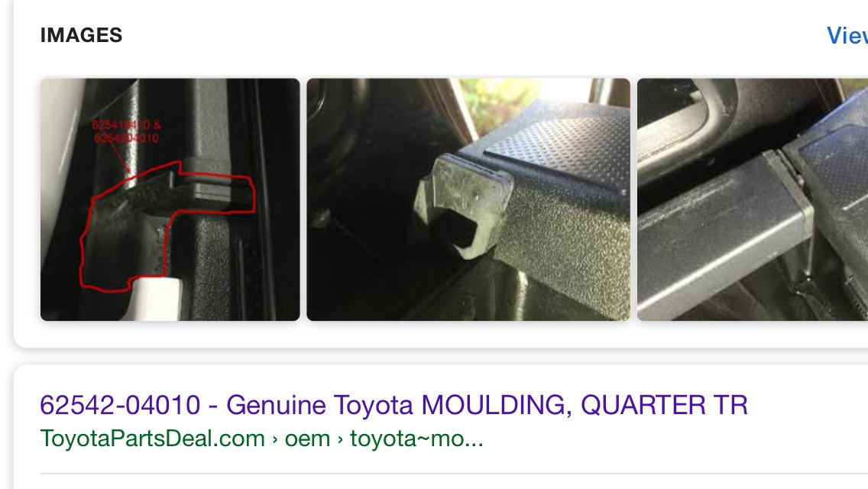This screenshot has width=868, height=489.
Task: Click the word MOULDING in result title
Action: click(x=497, y=405)
